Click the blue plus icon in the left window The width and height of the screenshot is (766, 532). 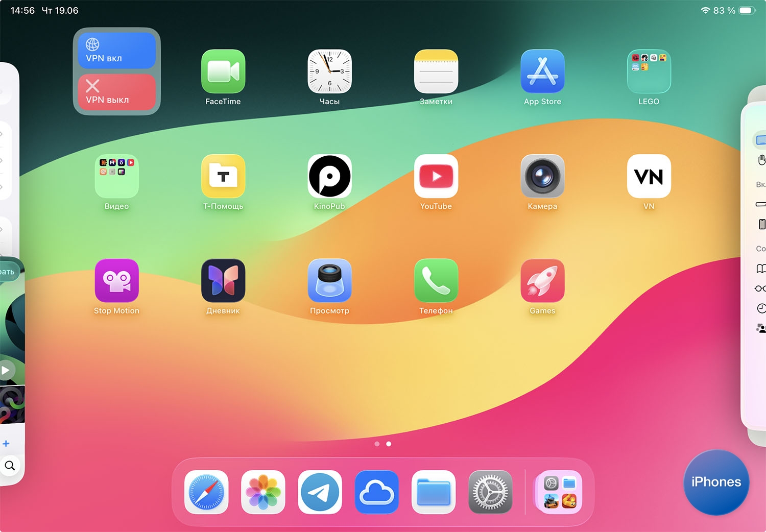pos(6,444)
